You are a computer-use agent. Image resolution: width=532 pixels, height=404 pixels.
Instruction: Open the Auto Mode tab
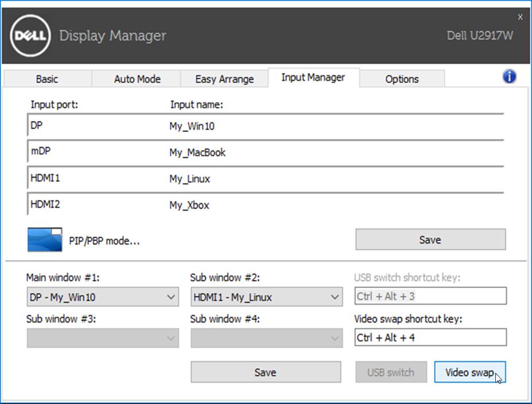[137, 79]
